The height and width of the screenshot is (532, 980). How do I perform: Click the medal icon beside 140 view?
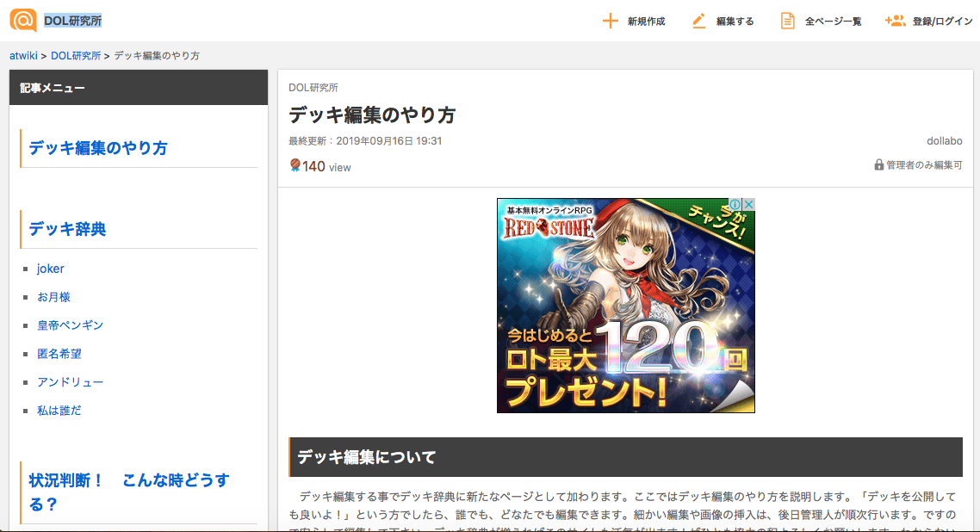tap(295, 165)
